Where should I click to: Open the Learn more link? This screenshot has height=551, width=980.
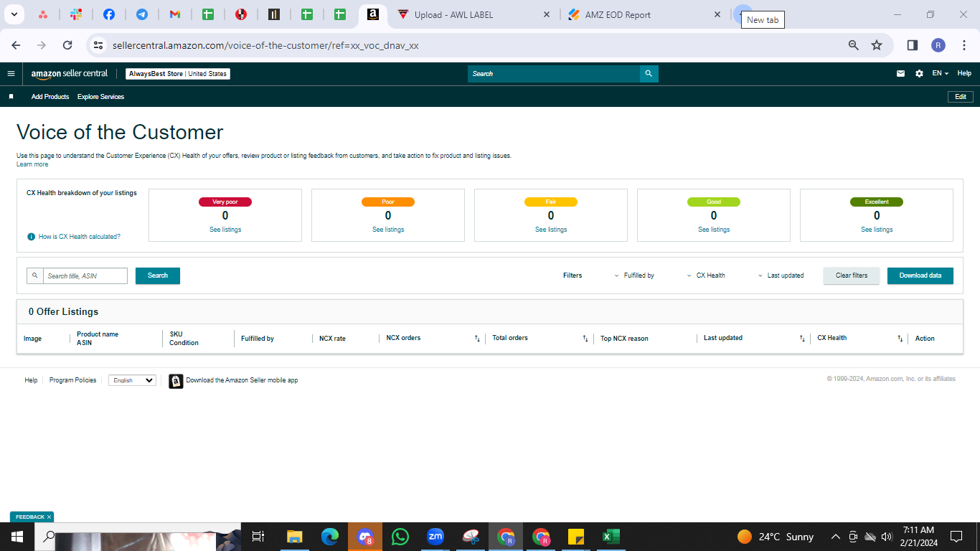pyautogui.click(x=32, y=164)
